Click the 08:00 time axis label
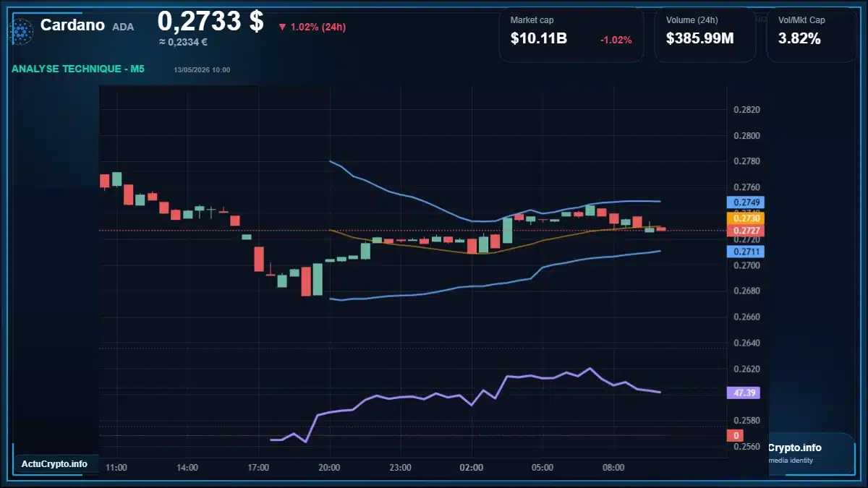 click(x=613, y=468)
